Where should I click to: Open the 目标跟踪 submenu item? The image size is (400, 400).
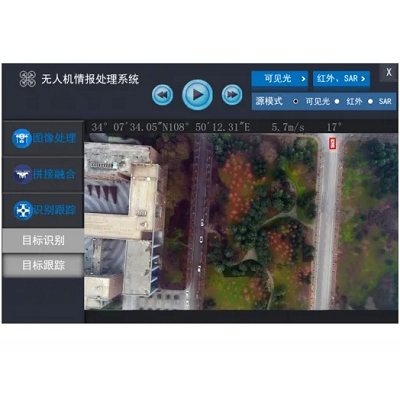(43, 265)
